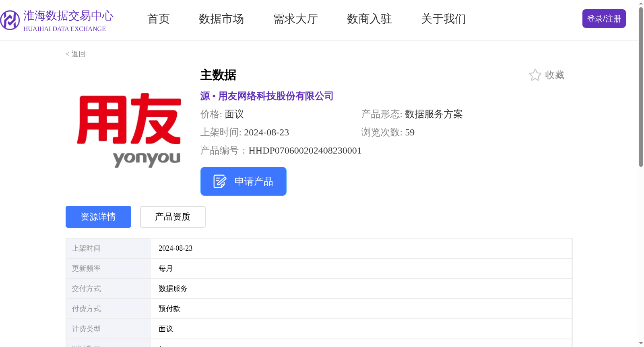Select 数商入驻 in the top menu

[x=369, y=19]
